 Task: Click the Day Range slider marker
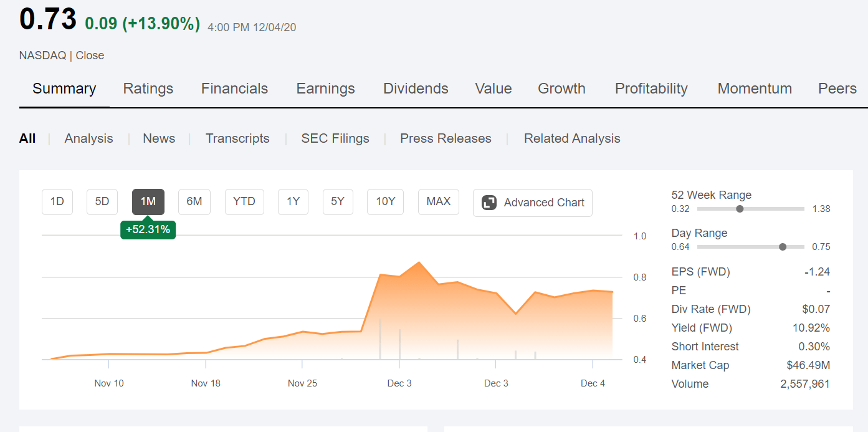point(783,247)
